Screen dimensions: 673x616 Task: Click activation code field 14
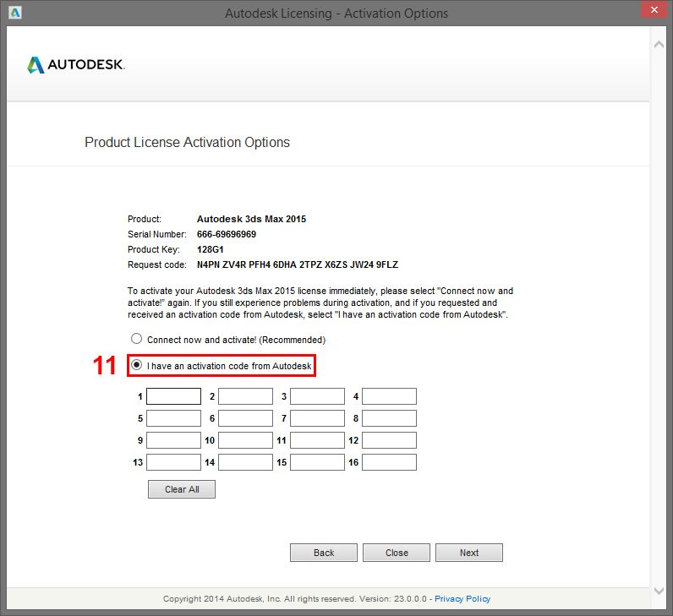(x=245, y=462)
